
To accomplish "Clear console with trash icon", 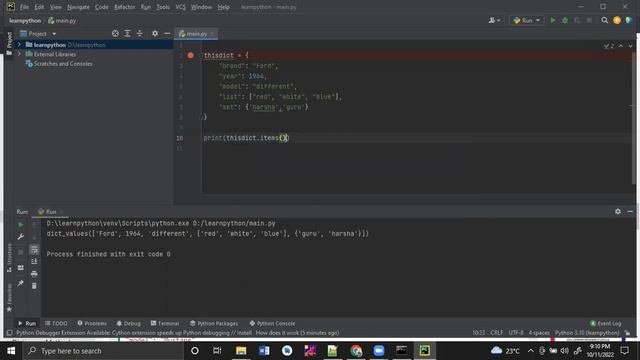I will click(x=34, y=286).
